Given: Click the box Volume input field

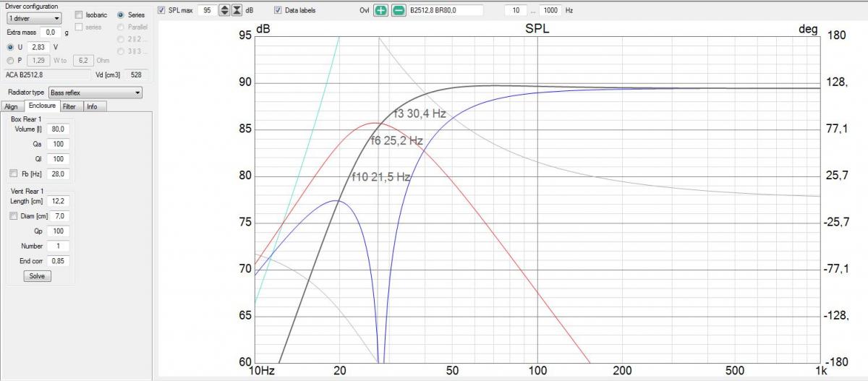Looking at the screenshot, I should coord(57,129).
